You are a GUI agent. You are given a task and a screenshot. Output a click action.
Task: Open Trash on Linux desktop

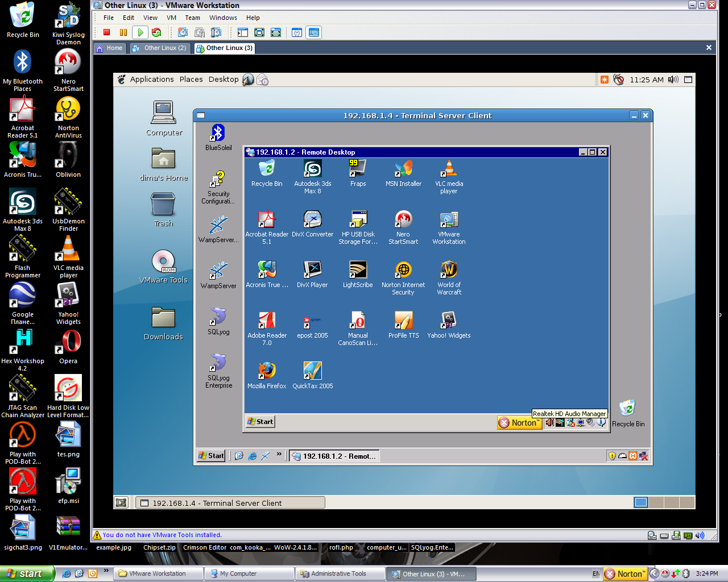164,210
